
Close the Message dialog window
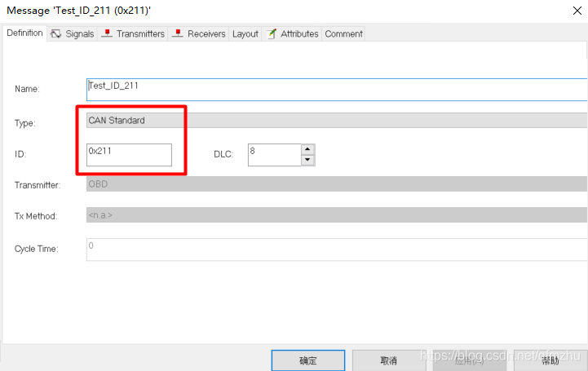click(x=577, y=11)
